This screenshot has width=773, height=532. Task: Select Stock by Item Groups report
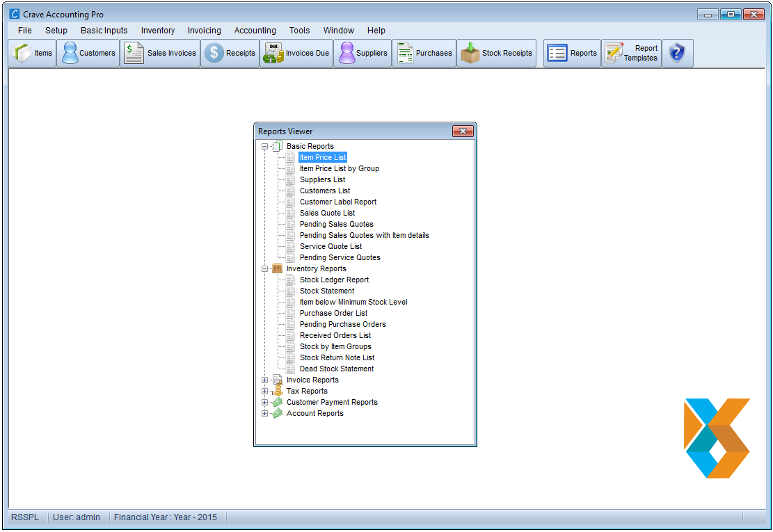(335, 347)
